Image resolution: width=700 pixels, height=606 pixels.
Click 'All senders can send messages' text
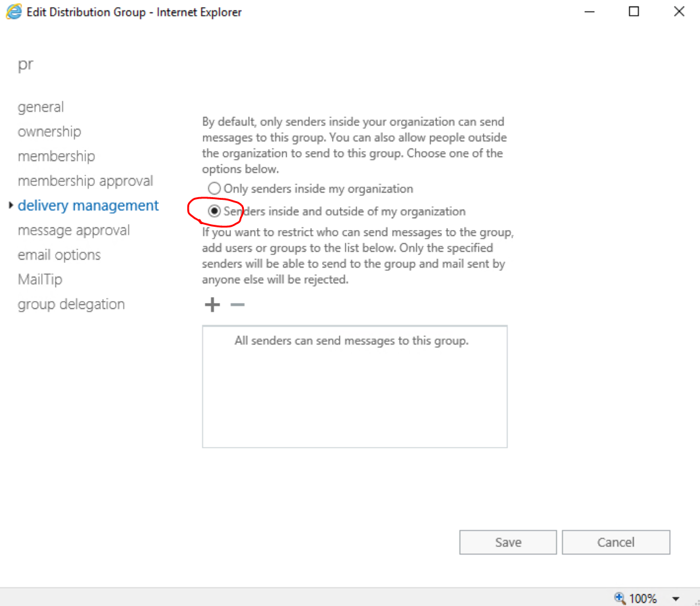click(352, 340)
